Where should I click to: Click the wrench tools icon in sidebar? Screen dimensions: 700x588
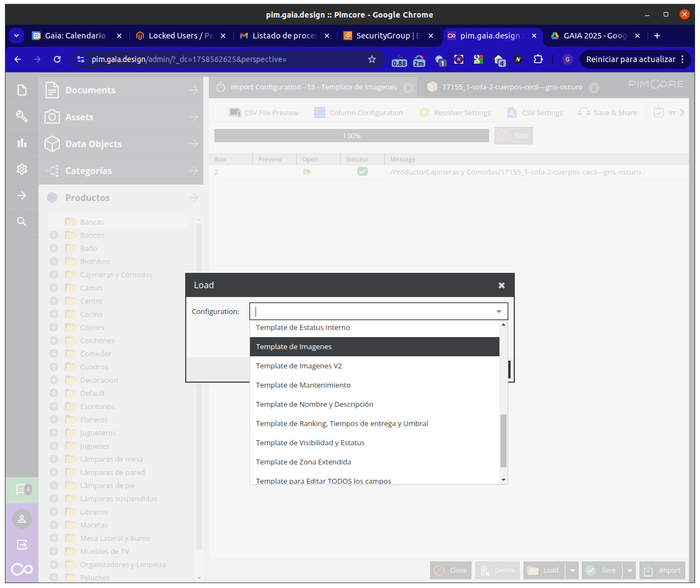click(22, 116)
